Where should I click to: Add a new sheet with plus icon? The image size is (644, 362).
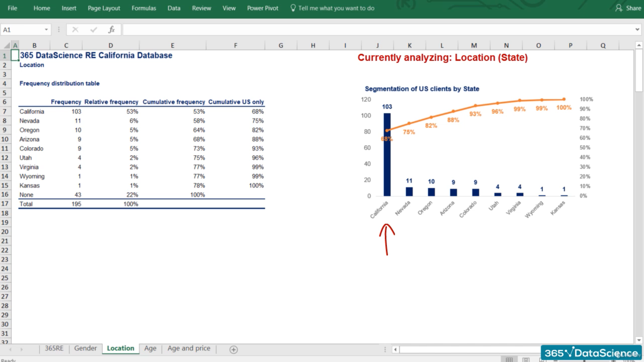[233, 350]
